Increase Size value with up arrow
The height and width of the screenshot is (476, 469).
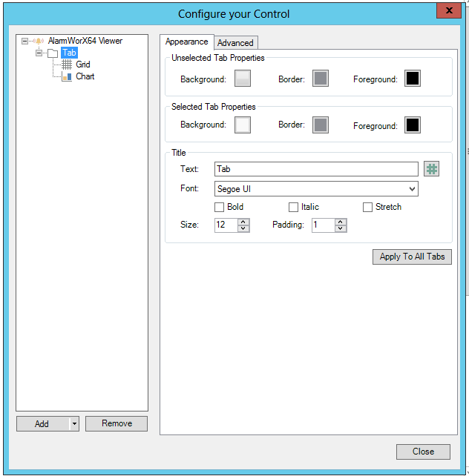(x=243, y=222)
